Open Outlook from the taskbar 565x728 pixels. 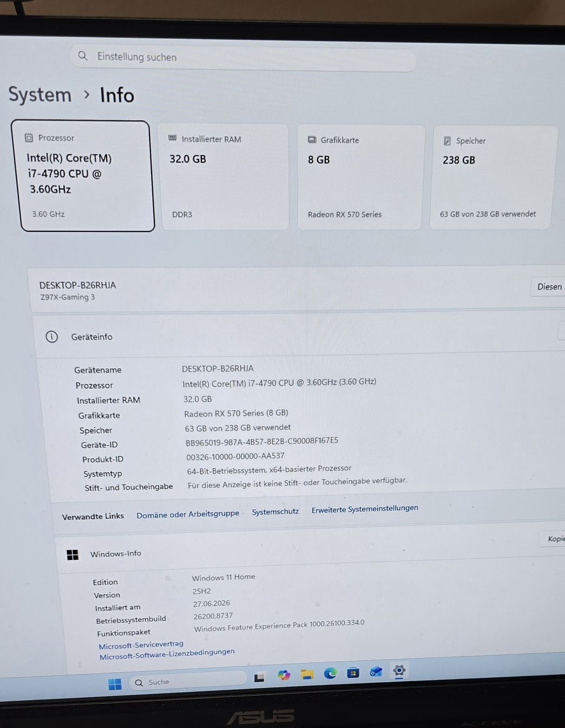coord(376,671)
